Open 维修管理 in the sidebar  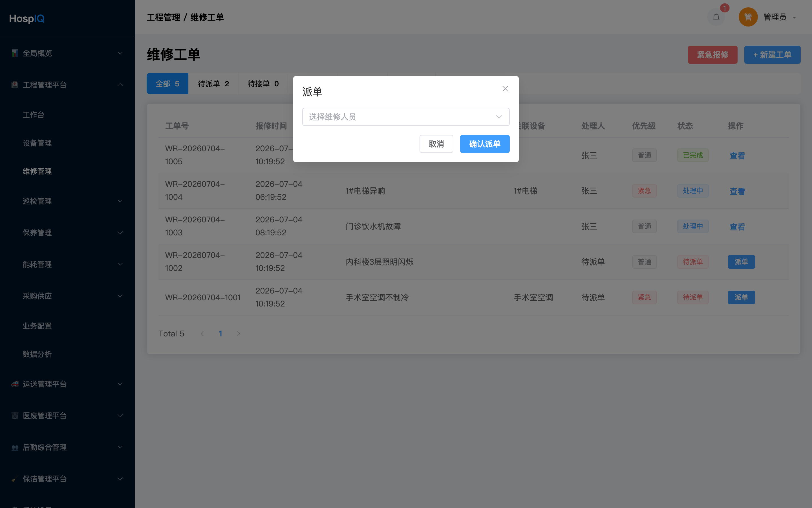[x=37, y=171]
